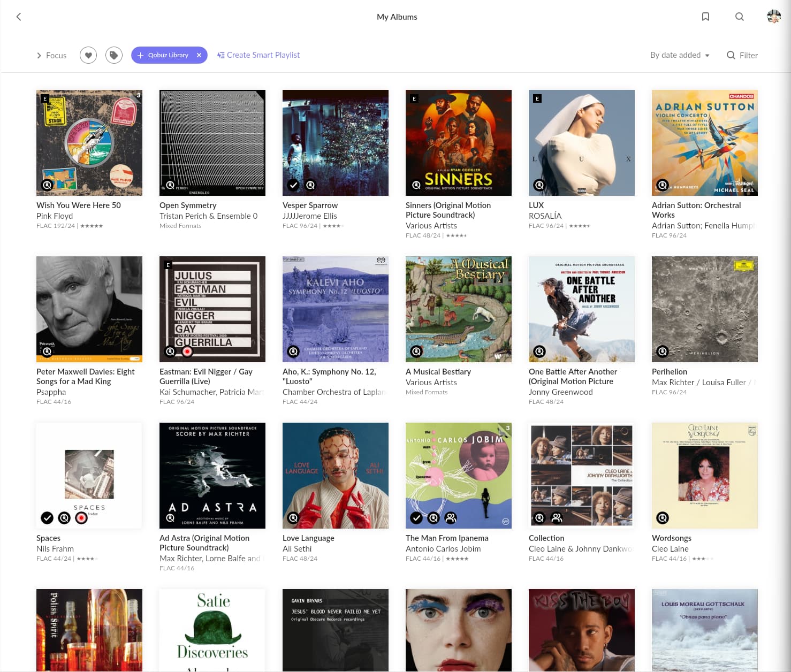Click the back arrow icon

[19, 17]
